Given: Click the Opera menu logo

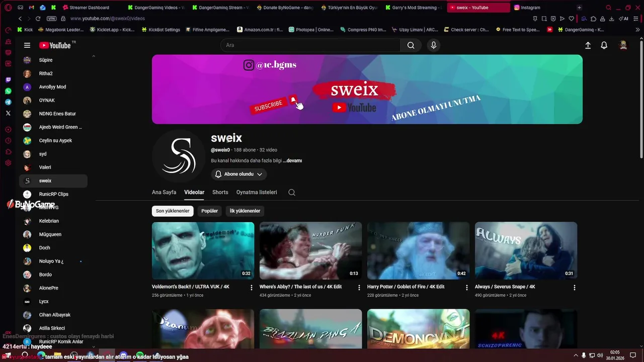Looking at the screenshot, I should pyautogui.click(x=8, y=8).
